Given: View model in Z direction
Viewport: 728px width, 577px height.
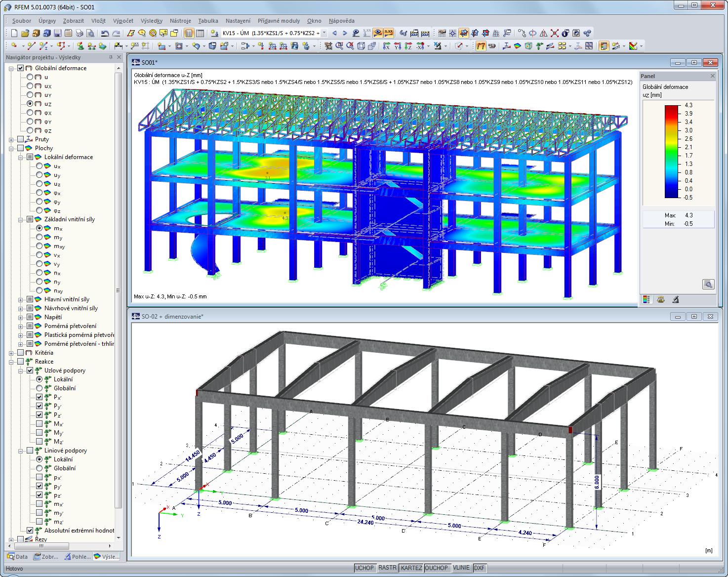Looking at the screenshot, I should pos(408,46).
